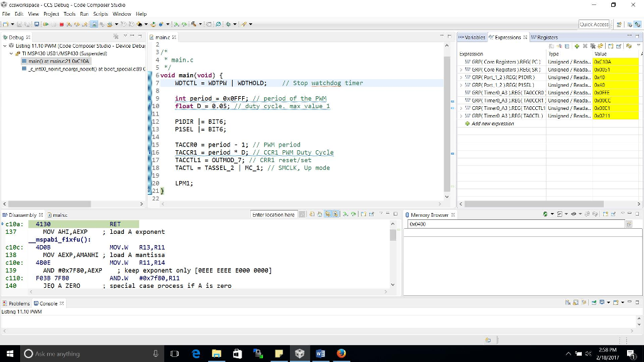Screen dimensions: 644x362
Task: Expand the SR register expression row
Action: 461,70
